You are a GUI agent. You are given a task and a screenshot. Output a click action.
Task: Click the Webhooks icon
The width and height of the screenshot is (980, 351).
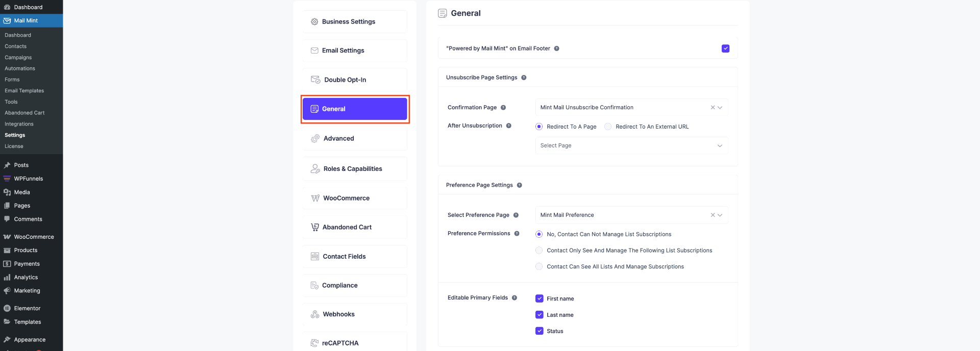coord(315,314)
